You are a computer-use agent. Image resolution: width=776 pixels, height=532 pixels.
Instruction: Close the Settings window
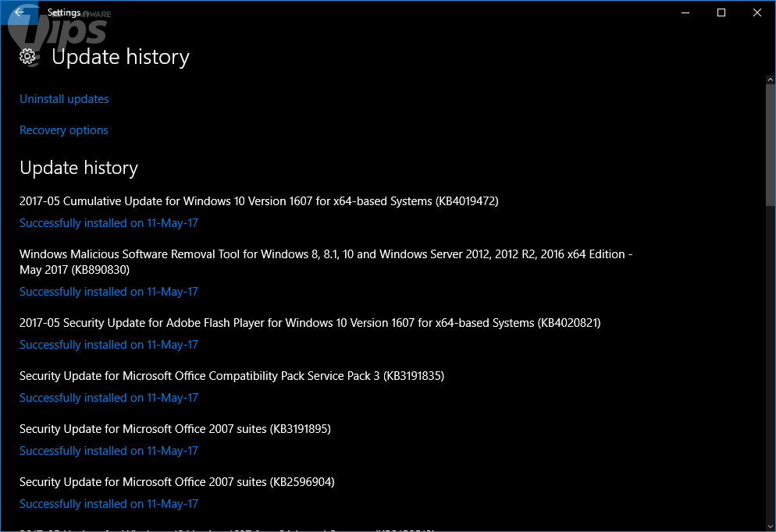point(756,12)
